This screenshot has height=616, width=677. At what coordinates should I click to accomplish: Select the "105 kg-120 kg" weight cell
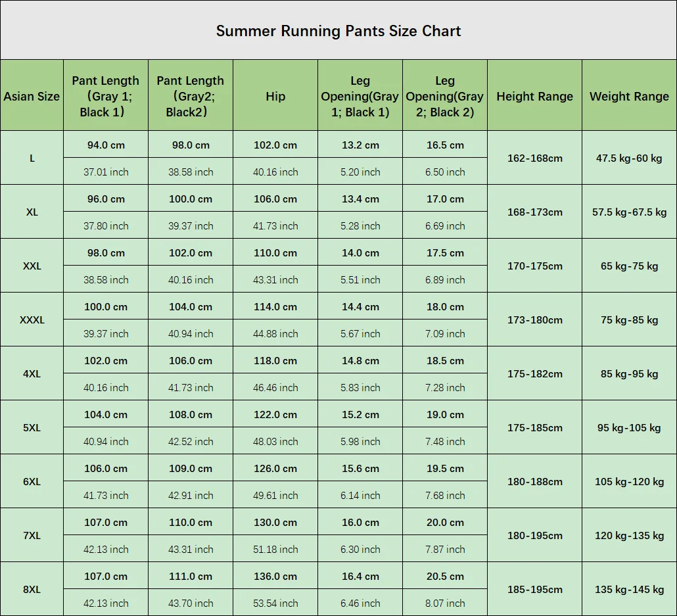[x=629, y=482]
